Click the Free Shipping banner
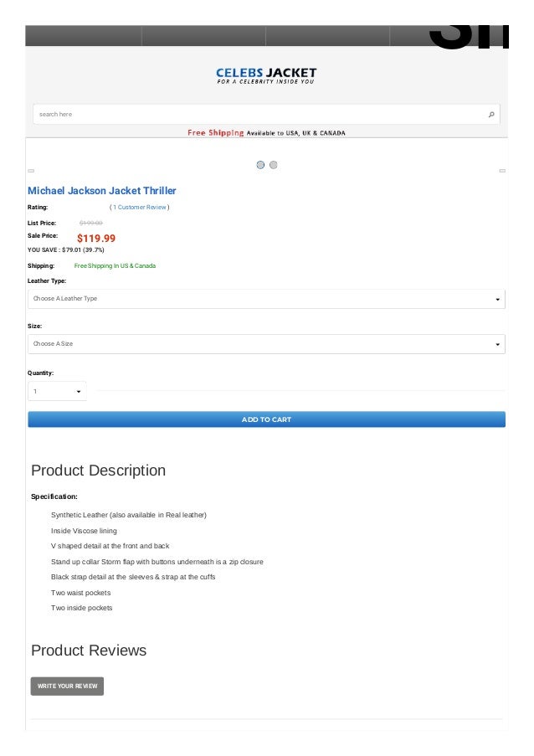Image resolution: width=534 pixels, height=756 pixels. coord(266,132)
